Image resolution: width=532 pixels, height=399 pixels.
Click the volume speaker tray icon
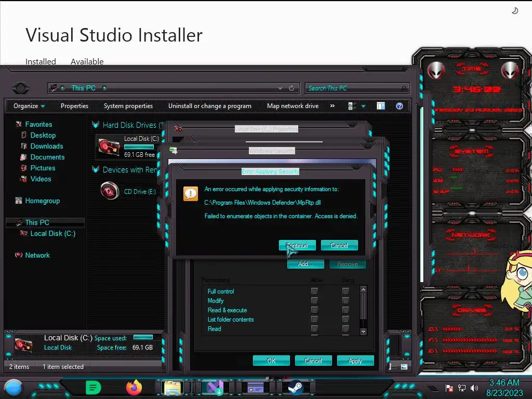474,388
